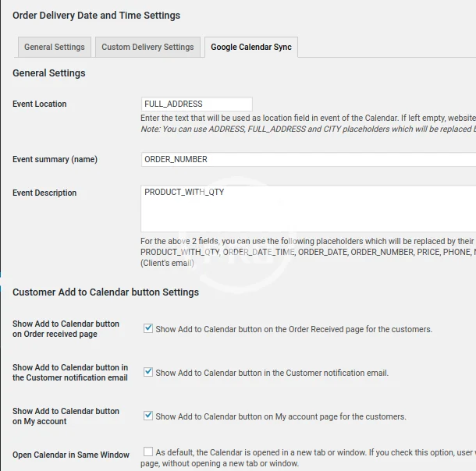
Task: Uncheck Add to Calendar on Order Received page
Action: pos(148,329)
